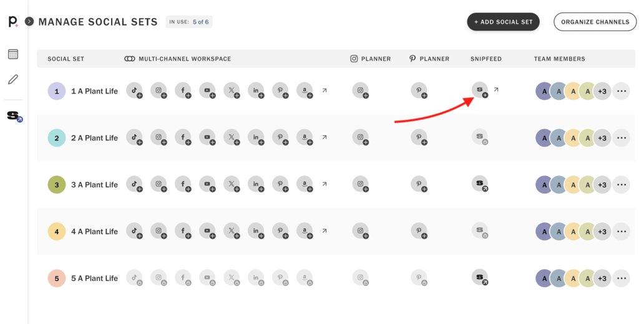Connect LinkedIn for 1 A Plant Life

tap(256, 91)
